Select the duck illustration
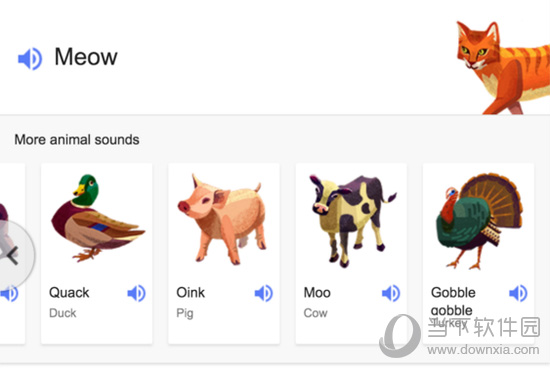This screenshot has height=368, width=550. [98, 218]
